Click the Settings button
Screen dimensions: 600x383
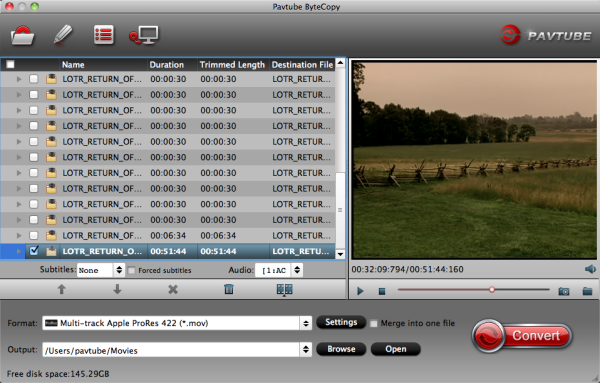click(x=341, y=322)
